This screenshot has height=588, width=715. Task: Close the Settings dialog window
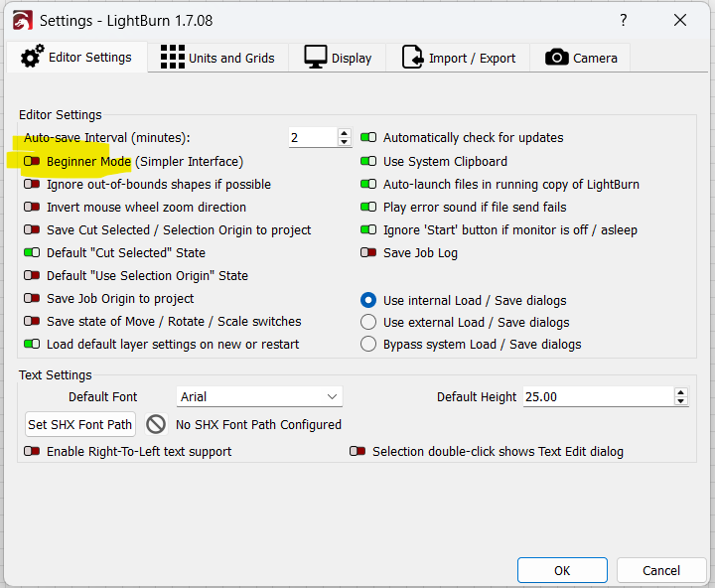[x=680, y=20]
